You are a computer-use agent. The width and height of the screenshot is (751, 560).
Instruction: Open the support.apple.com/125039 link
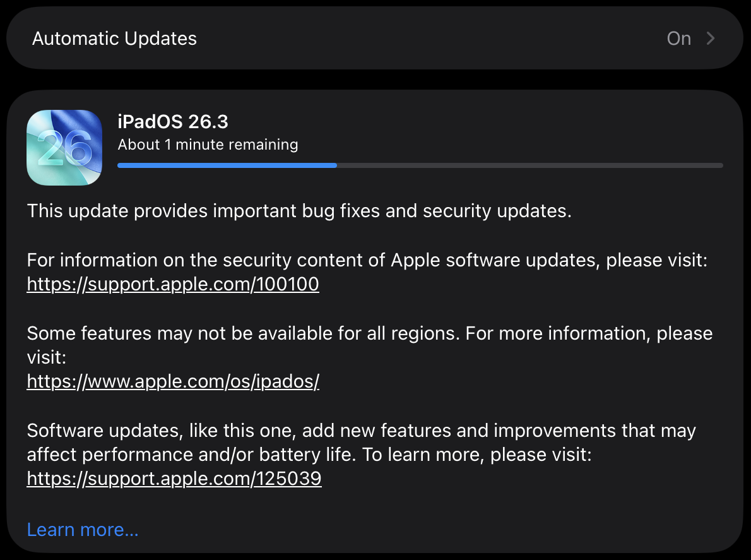click(x=174, y=479)
